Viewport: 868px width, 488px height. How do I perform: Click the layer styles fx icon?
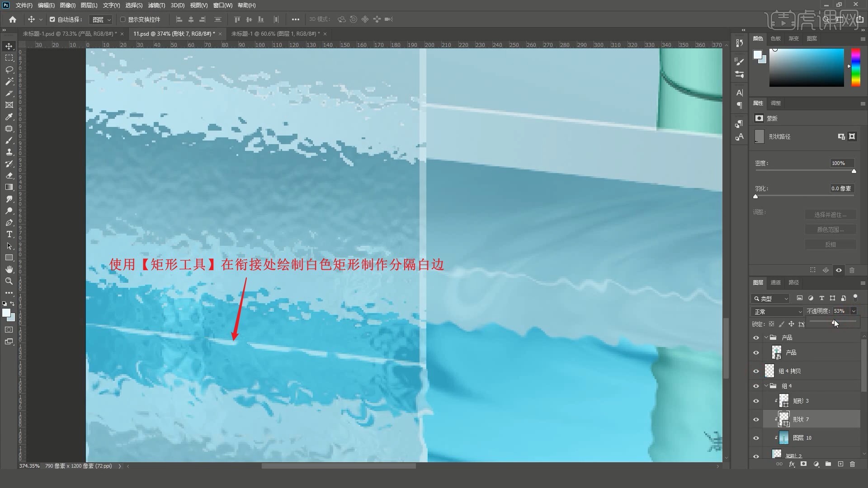792,464
